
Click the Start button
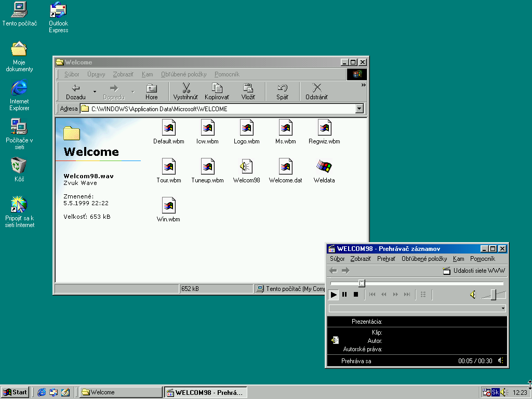pyautogui.click(x=15, y=392)
